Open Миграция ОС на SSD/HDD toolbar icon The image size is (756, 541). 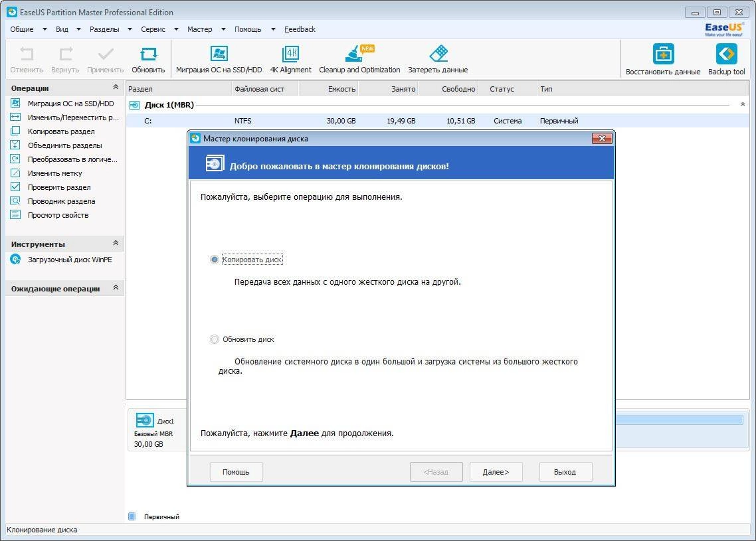click(219, 54)
